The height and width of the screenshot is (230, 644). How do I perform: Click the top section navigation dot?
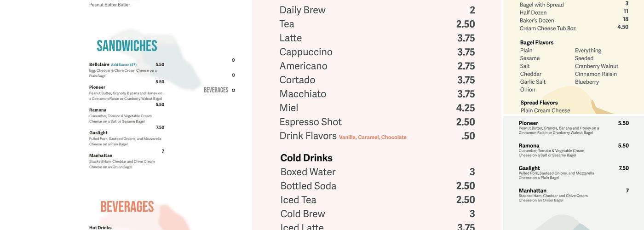click(x=233, y=60)
